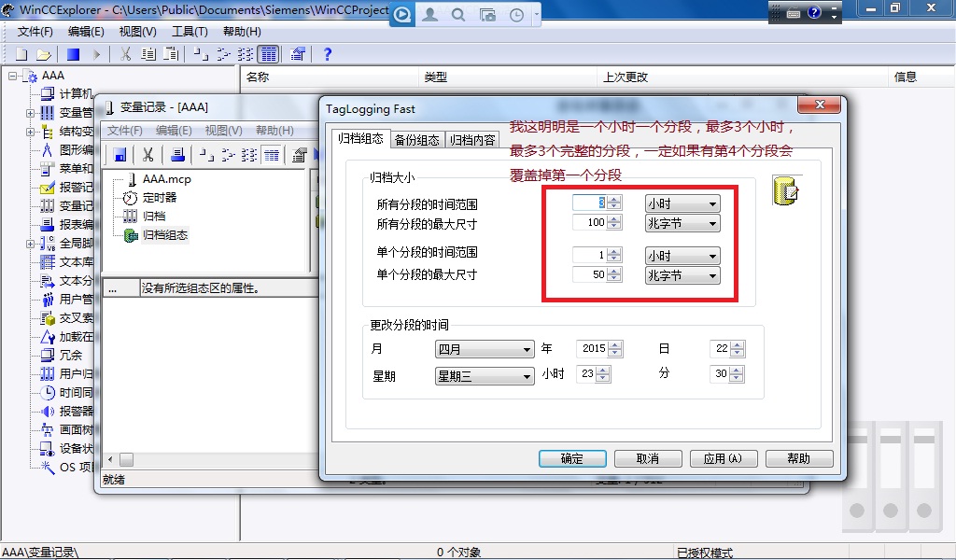Click the user silhouette icon in top bar
Image resolution: width=956 pixels, height=560 pixels.
click(429, 15)
